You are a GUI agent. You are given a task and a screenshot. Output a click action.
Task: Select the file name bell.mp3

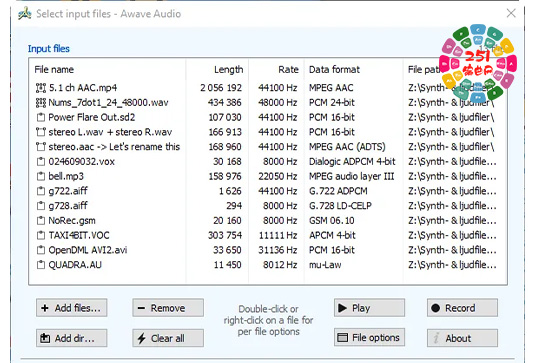66,176
